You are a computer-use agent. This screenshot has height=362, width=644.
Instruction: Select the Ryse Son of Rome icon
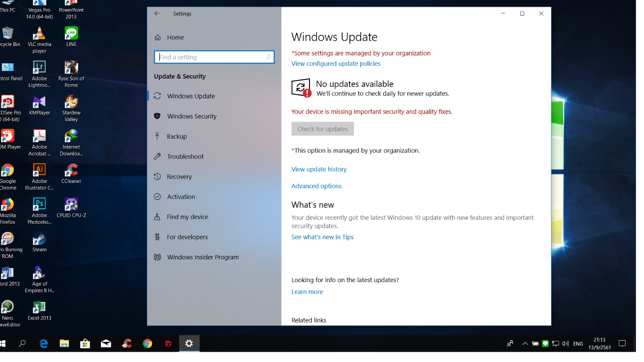click(71, 74)
